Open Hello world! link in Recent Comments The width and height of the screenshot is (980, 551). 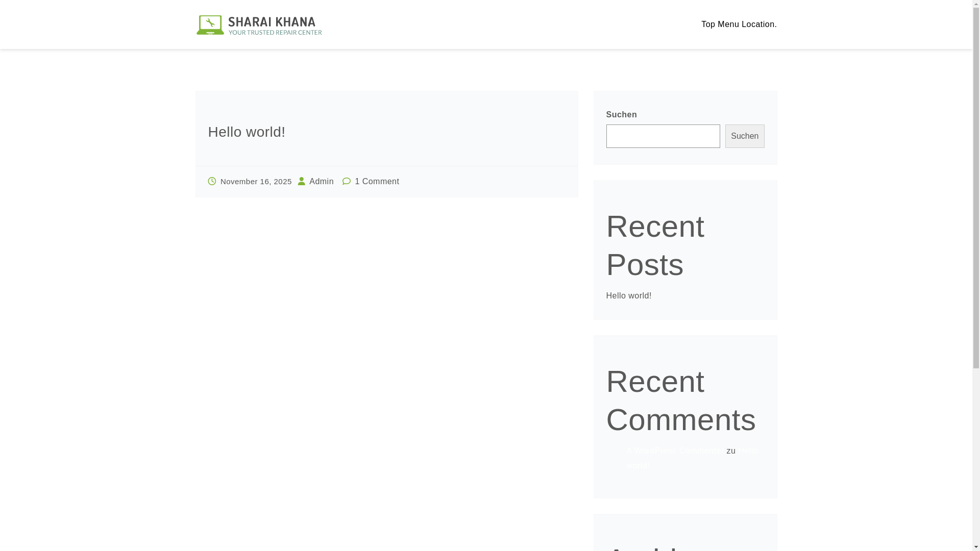(x=747, y=452)
